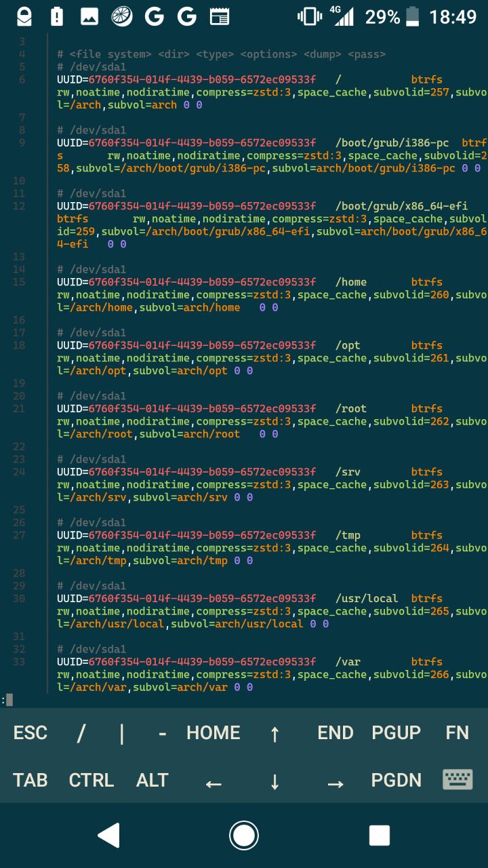Tap the '/boot/grub/i386-pc' mount point
The height and width of the screenshot is (868, 488).
point(392,143)
